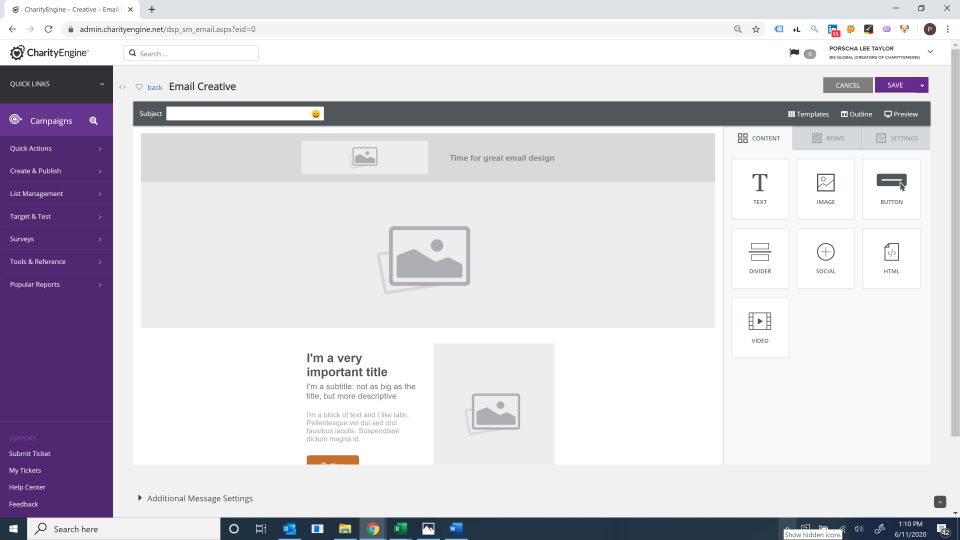Click the notifications flag icon
The width and height of the screenshot is (960, 540).
point(794,53)
